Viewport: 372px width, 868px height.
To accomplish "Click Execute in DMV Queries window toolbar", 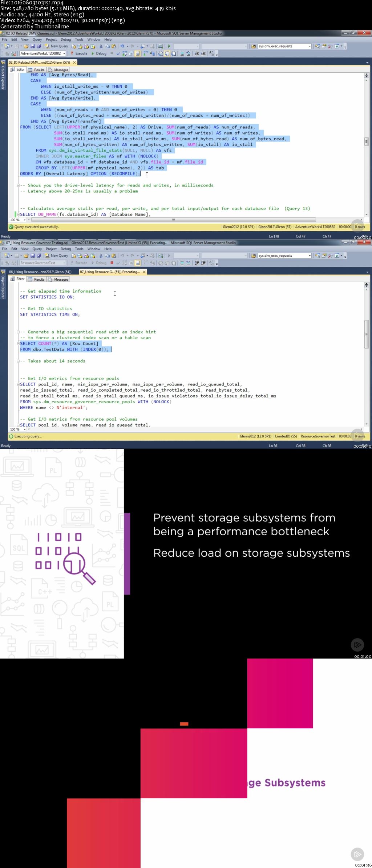I will point(79,53).
